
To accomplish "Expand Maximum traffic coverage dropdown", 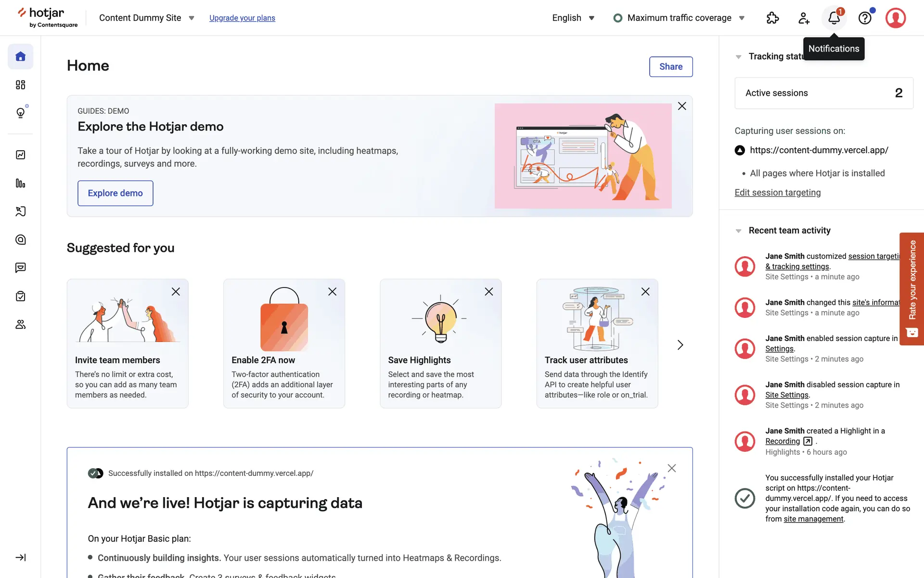I will 679,18.
